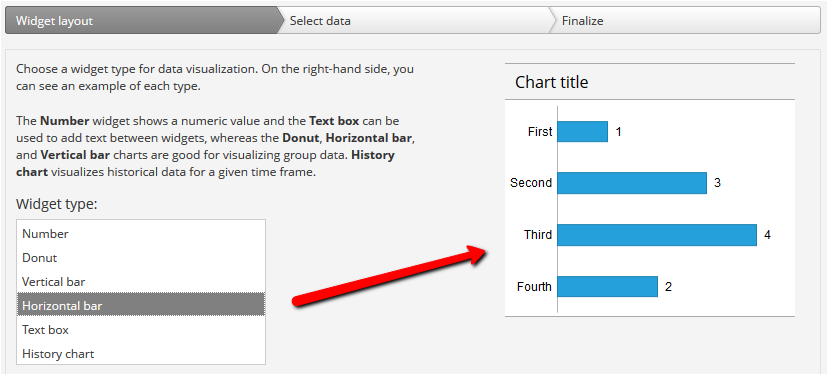Image resolution: width=827 pixels, height=374 pixels.
Task: Click the Fourth axis label
Action: (x=534, y=286)
